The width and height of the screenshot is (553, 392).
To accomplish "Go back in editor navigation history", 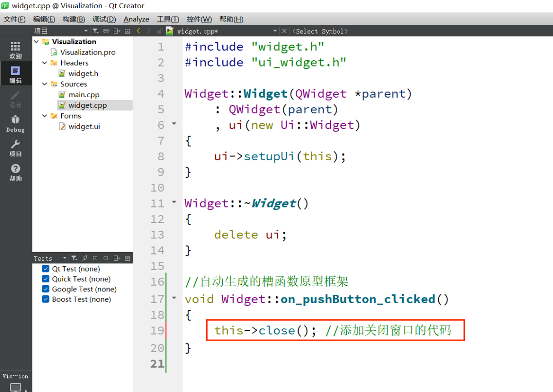I will pyautogui.click(x=139, y=31).
